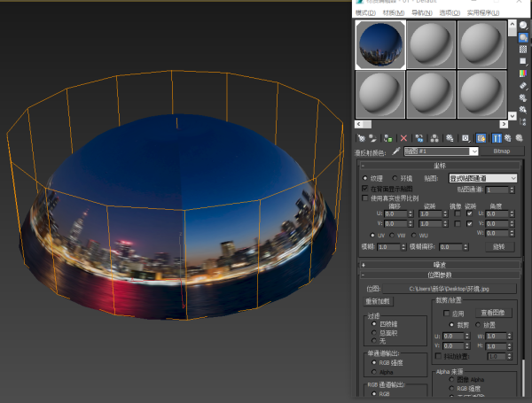Click Make Unique icon
Image resolution: width=532 pixels, height=403 pixels.
(x=434, y=138)
